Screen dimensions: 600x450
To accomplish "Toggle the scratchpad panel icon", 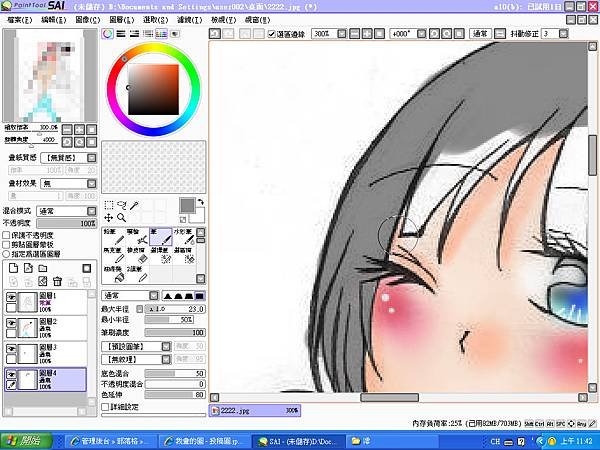I will pyautogui.click(x=174, y=34).
